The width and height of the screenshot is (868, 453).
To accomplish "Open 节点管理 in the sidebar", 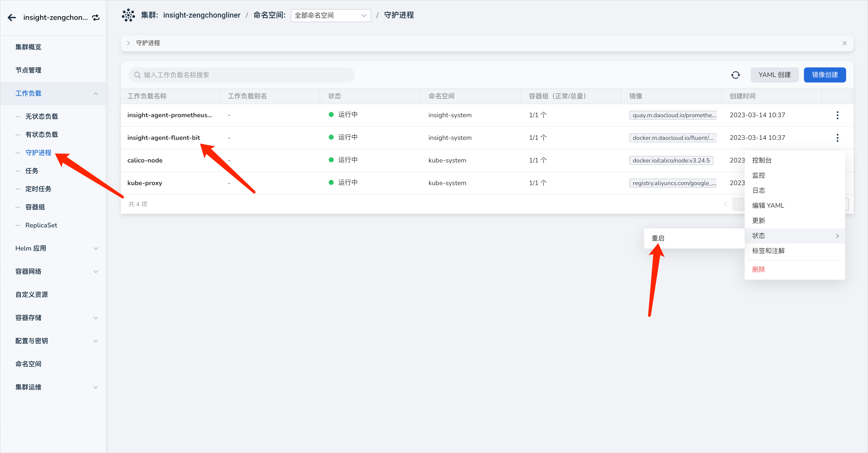I will [28, 70].
